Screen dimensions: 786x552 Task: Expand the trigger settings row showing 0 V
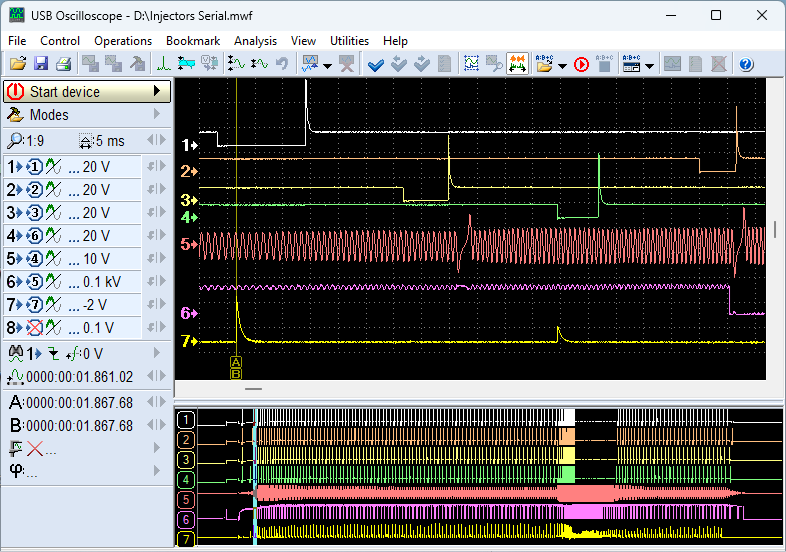point(157,353)
